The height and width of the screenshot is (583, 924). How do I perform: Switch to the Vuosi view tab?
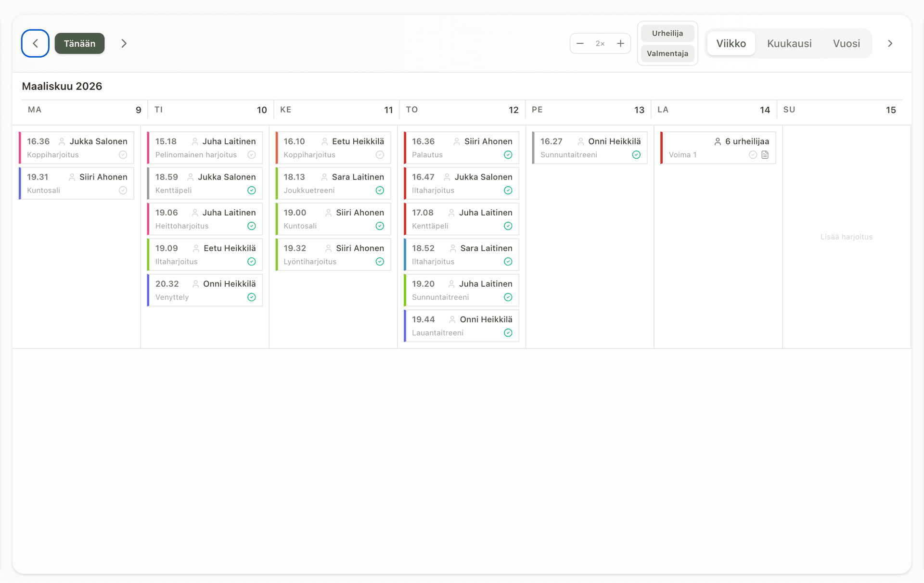tap(846, 43)
